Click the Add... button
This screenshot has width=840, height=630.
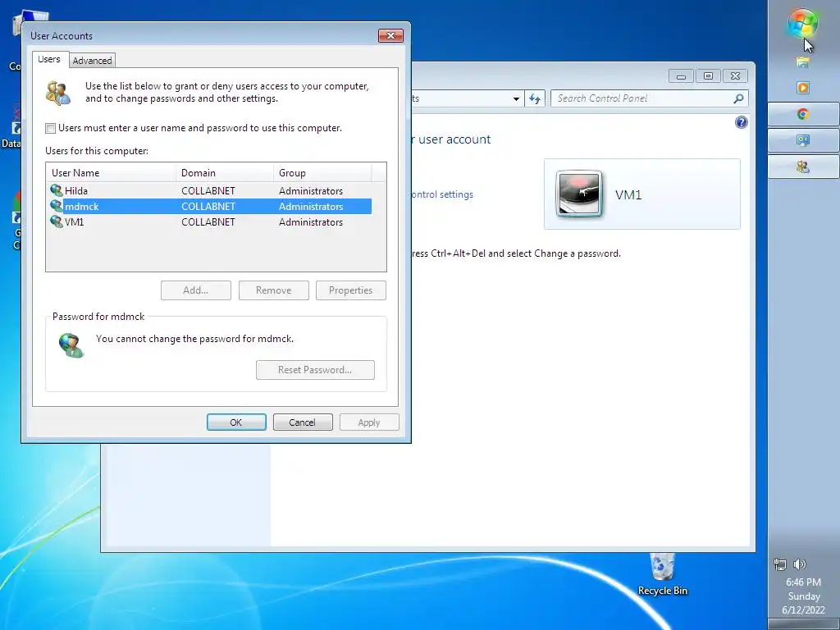[x=196, y=290]
